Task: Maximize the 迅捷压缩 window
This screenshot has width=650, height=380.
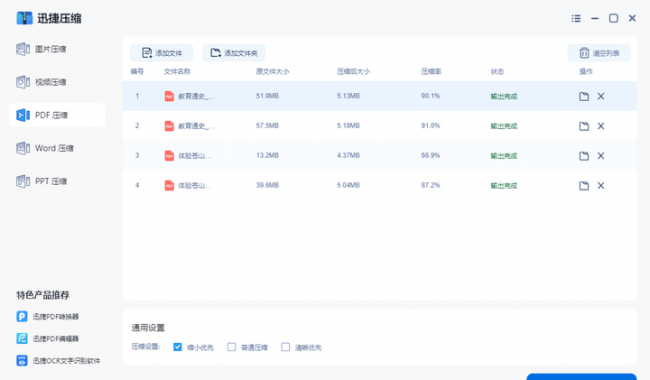Action: point(614,18)
